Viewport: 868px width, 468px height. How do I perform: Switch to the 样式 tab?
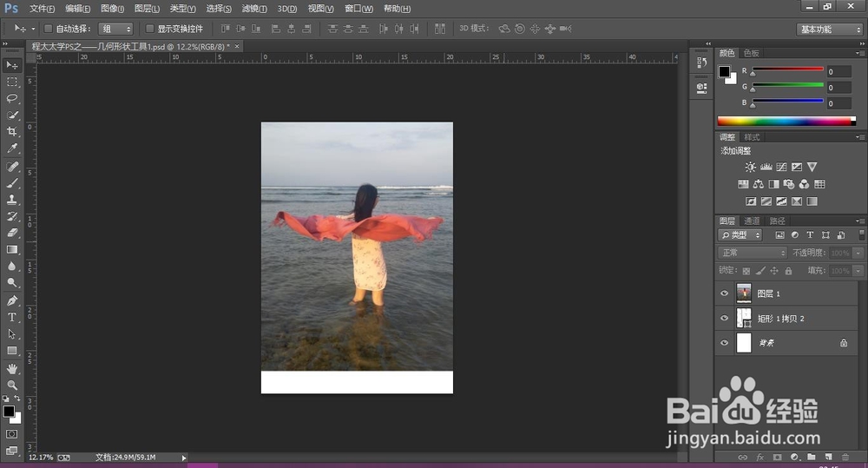tap(751, 137)
